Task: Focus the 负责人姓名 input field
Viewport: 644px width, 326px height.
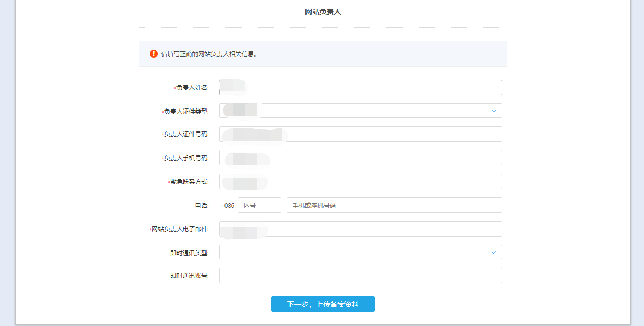Action: (x=360, y=87)
